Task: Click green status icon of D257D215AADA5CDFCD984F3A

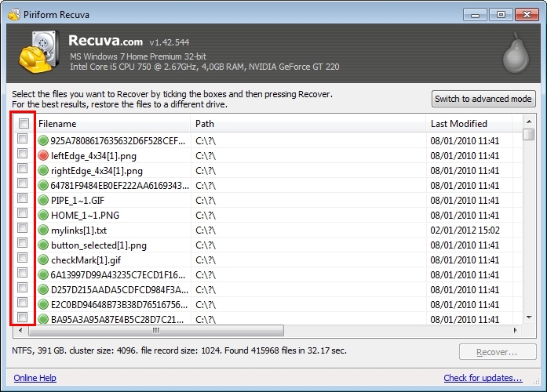Action: pos(43,289)
